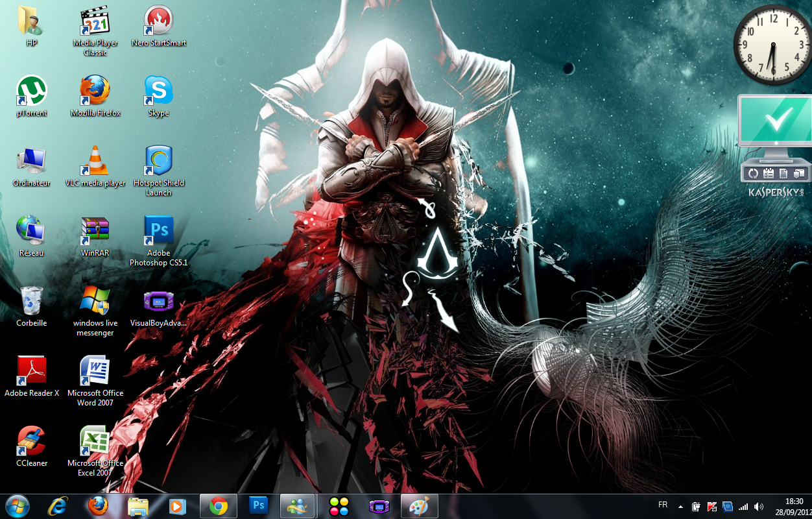
Task: Show hidden system tray icons
Action: point(680,506)
